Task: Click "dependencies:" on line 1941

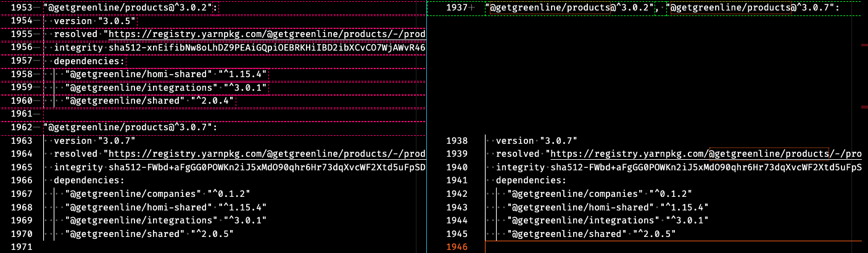Action: click(x=532, y=180)
